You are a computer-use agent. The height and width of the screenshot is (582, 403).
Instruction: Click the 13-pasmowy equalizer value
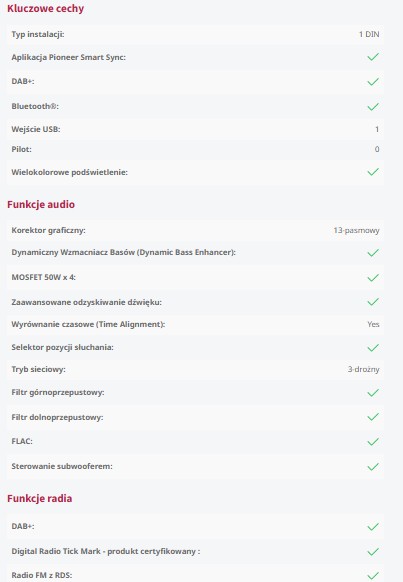pos(356,230)
